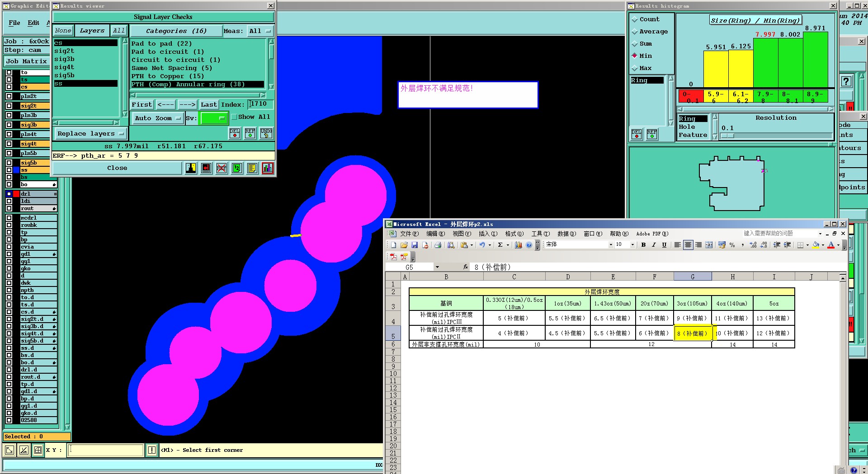Click the Excel Chart Wizard icon
This screenshot has height=474, width=868.
tap(518, 245)
